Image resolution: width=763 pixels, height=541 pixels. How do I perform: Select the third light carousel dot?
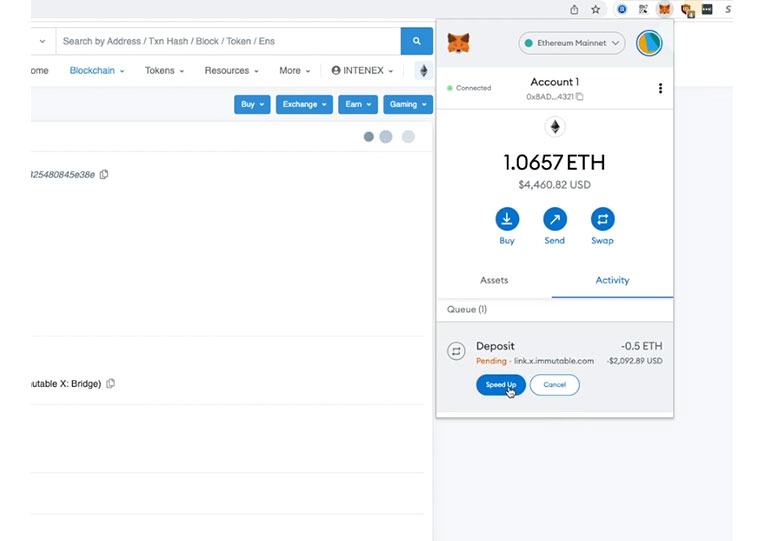tap(408, 137)
